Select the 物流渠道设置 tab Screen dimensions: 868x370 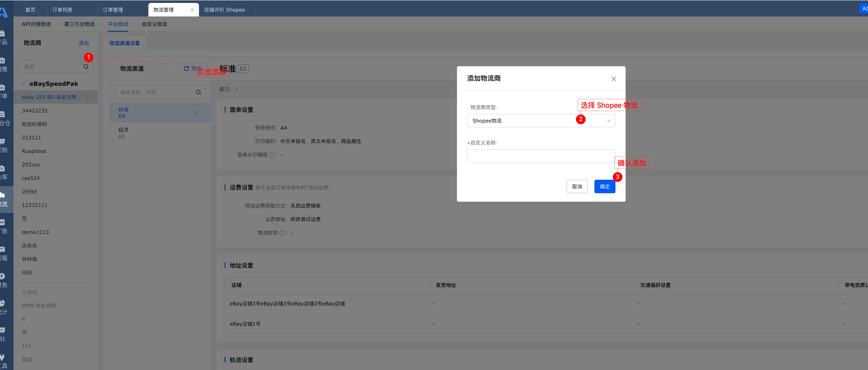(125, 43)
